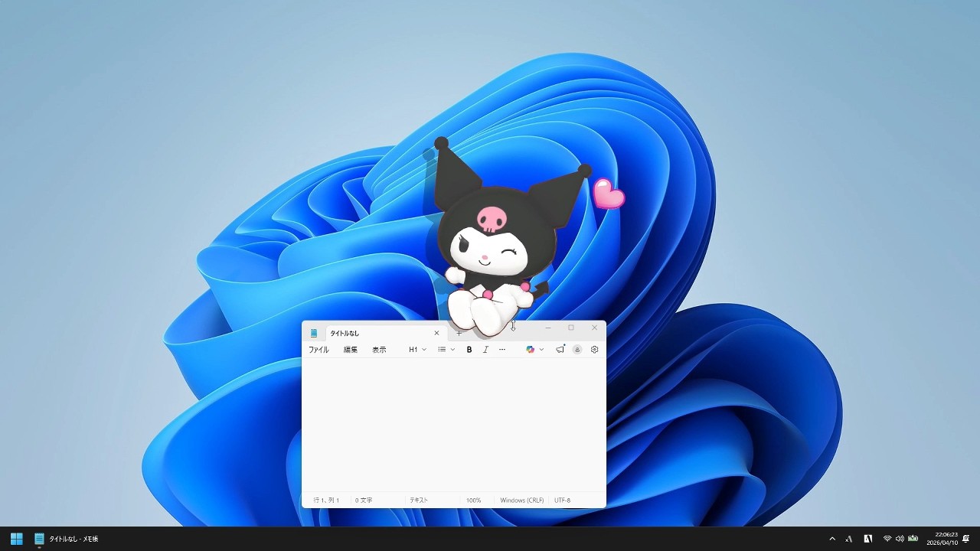
Task: Open the more formatting options ellipsis
Action: [x=502, y=350]
